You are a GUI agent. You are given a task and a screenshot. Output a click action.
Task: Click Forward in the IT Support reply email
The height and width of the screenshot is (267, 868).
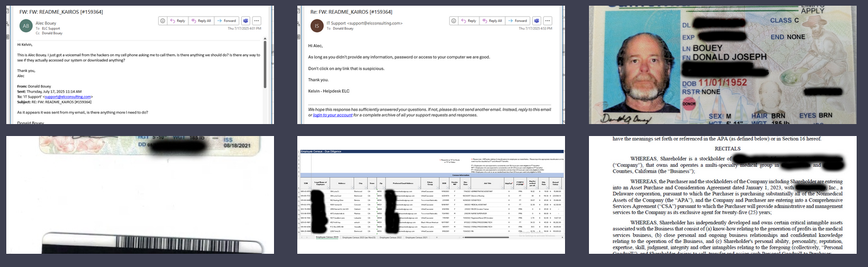[519, 21]
